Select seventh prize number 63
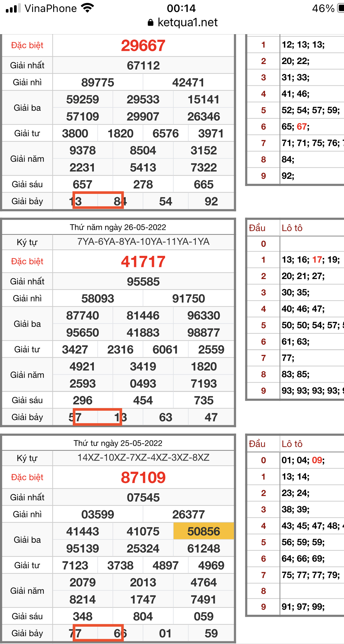Viewport: 344px width, 644px height. click(x=165, y=417)
